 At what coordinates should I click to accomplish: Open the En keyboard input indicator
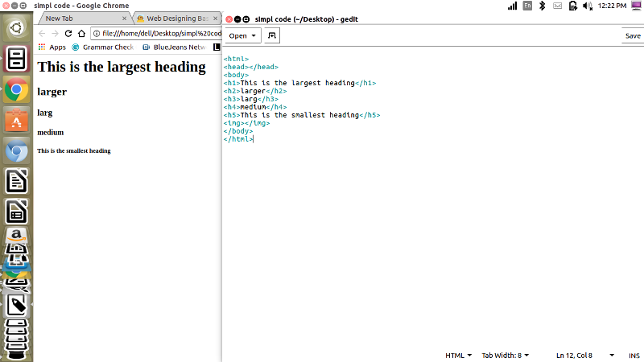[527, 6]
